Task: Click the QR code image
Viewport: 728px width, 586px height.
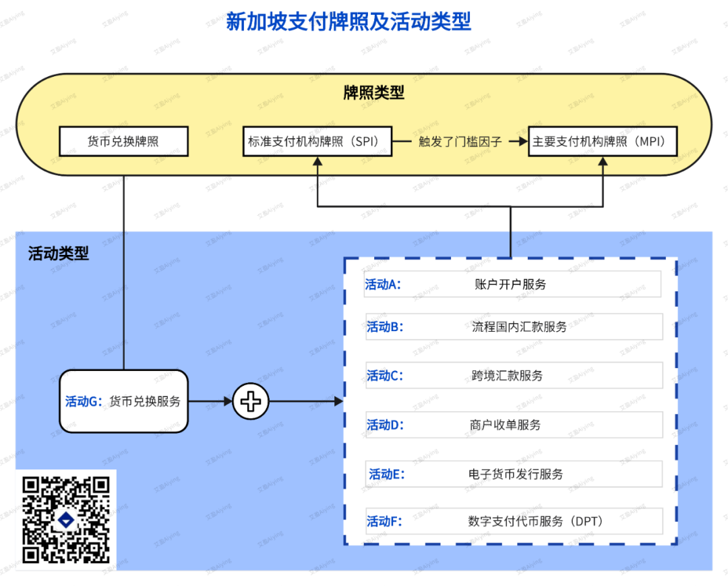Action: (x=65, y=519)
